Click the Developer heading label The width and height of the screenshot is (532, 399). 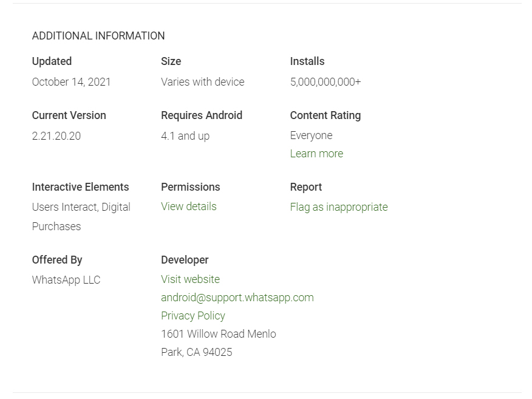tap(184, 260)
